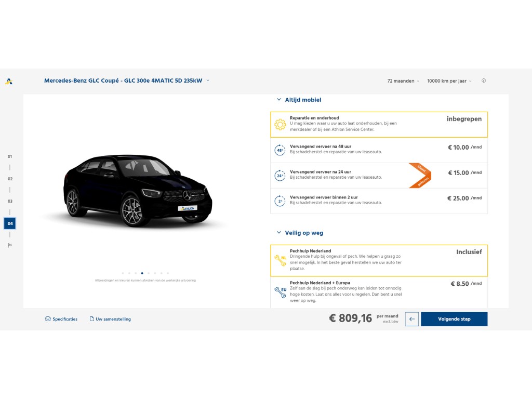The image size is (532, 399).
Task: Open the 10000 km per jaar dropdown
Action: pos(449,81)
